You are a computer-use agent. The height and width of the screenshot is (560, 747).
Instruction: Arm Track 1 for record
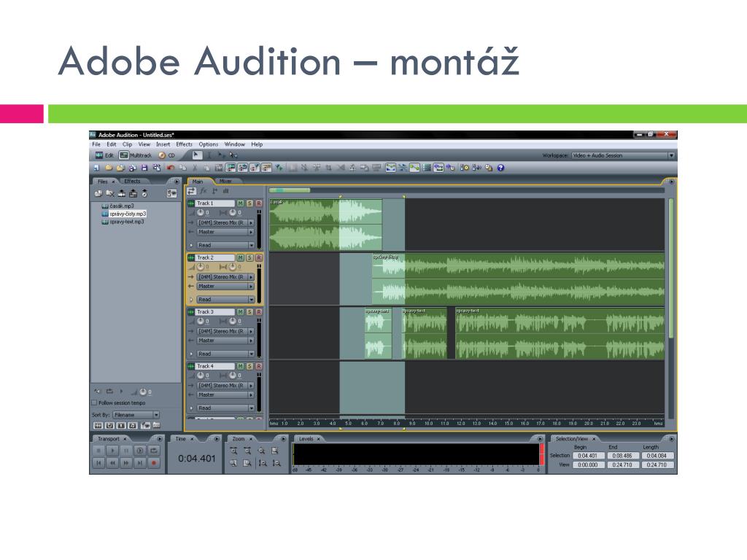coord(259,203)
